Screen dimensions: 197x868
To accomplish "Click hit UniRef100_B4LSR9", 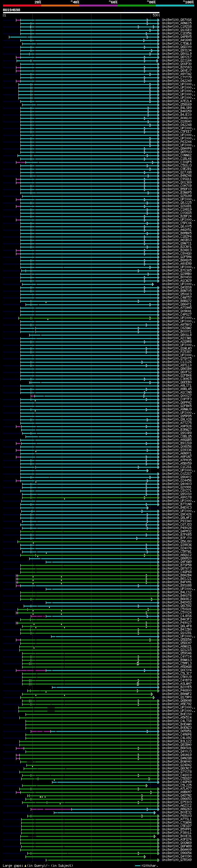I will point(177,108).
